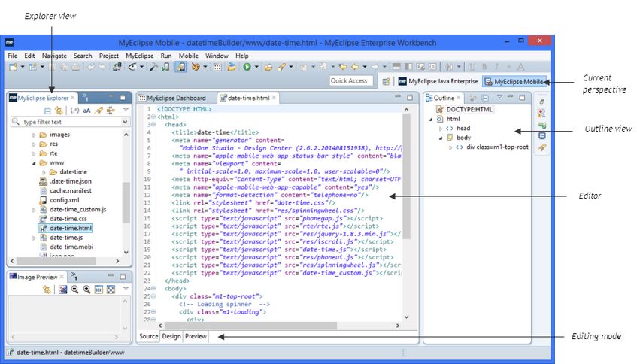Viewport: 637px width, 364px height.
Task: Open the Run button dropdown arrow
Action: click(x=256, y=67)
